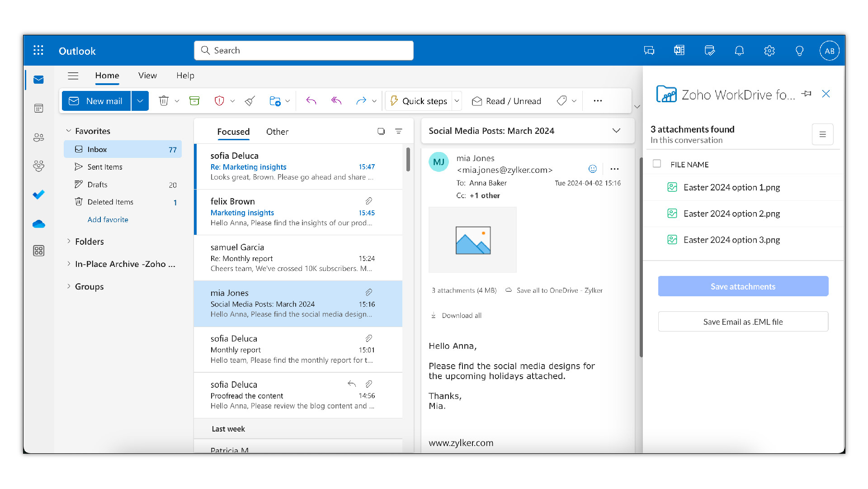This screenshot has height=489, width=868.
Task: Open the Word/Translator header icon
Action: 679,50
